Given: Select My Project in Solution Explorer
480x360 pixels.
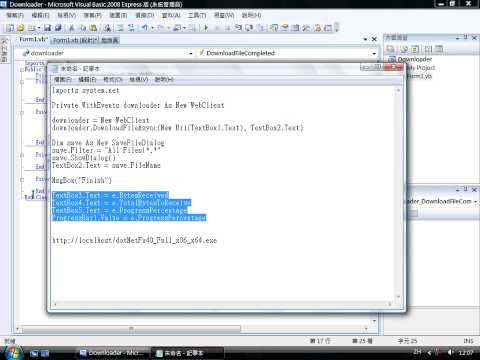Looking at the screenshot, I should tap(421, 68).
